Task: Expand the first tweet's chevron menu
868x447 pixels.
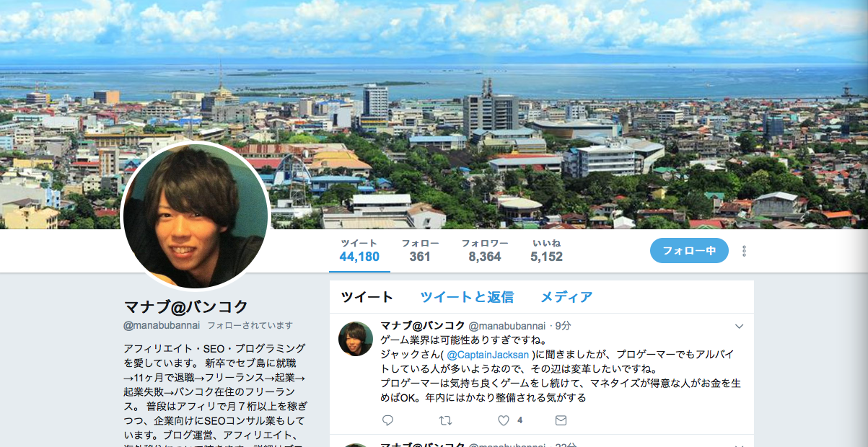Action: pos(739,327)
